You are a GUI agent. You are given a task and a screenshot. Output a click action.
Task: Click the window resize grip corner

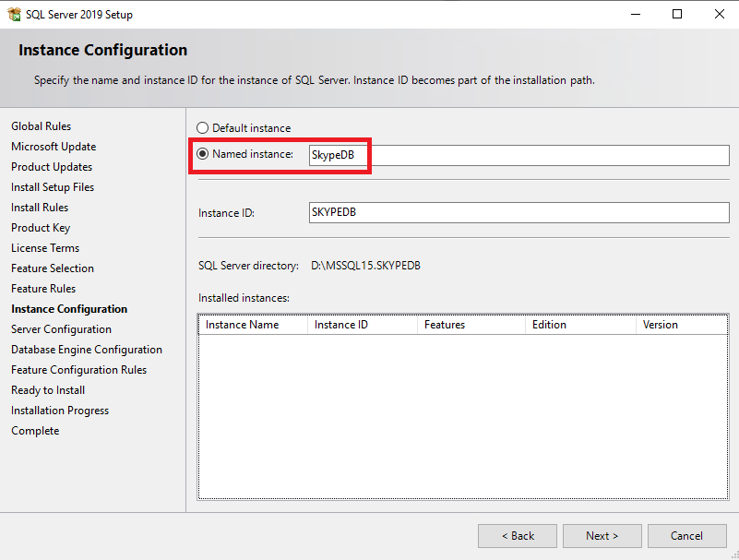pyautogui.click(x=734, y=555)
